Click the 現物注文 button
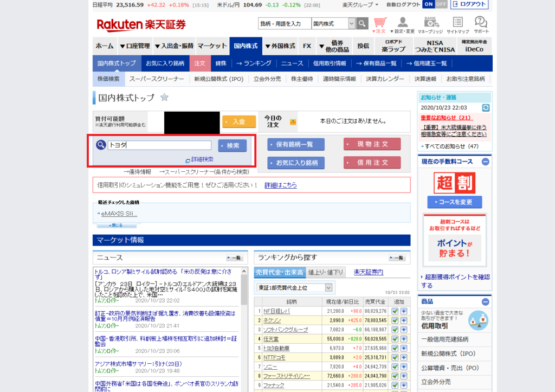555x392 pixels. tap(372, 144)
